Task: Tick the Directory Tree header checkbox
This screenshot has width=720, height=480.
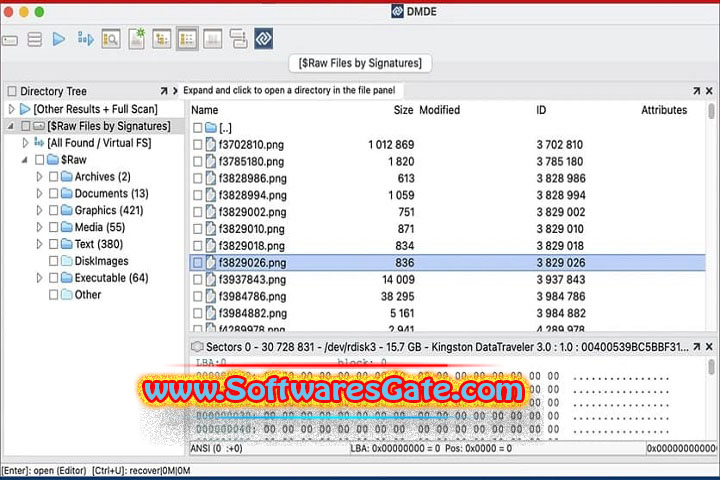Action: click(x=12, y=91)
